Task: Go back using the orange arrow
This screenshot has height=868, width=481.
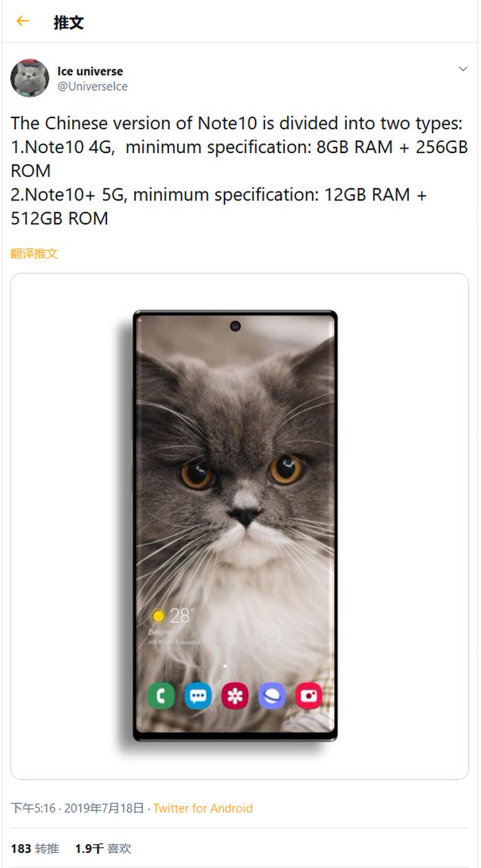Action: click(23, 21)
